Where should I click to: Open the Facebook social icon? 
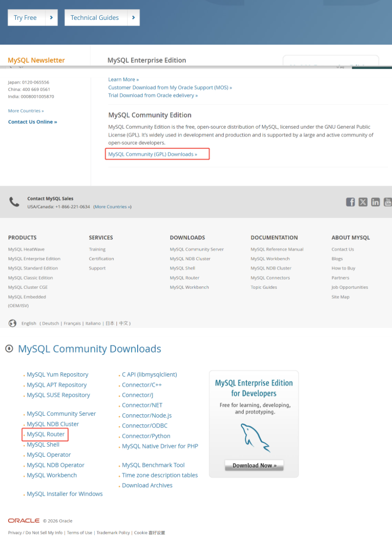tap(350, 202)
